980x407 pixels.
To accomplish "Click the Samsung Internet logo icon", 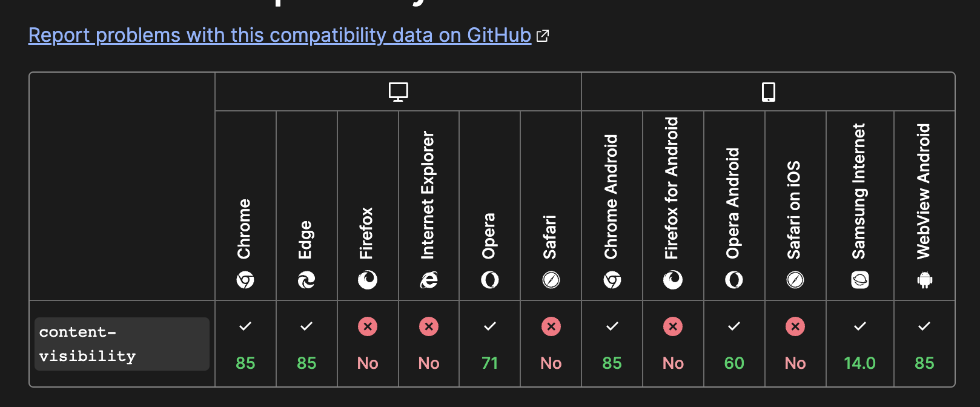I will (x=860, y=280).
